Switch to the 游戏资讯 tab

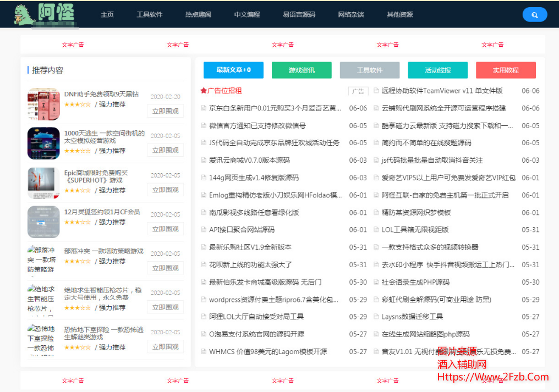pos(302,70)
